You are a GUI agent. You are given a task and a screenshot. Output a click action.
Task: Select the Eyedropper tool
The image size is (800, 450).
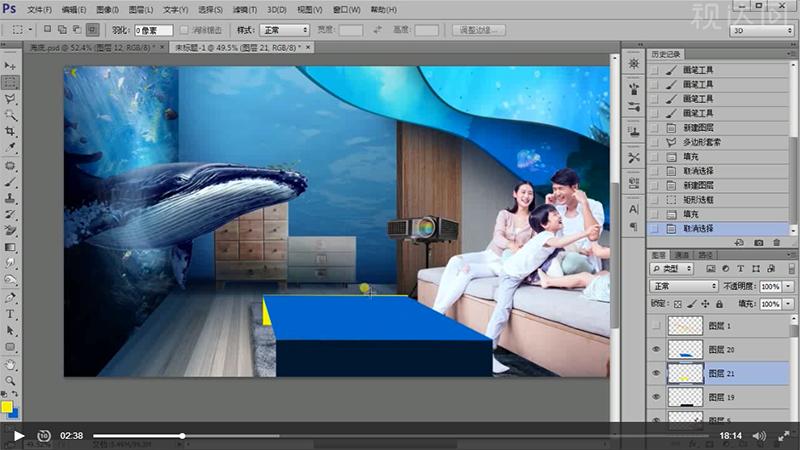tap(10, 148)
